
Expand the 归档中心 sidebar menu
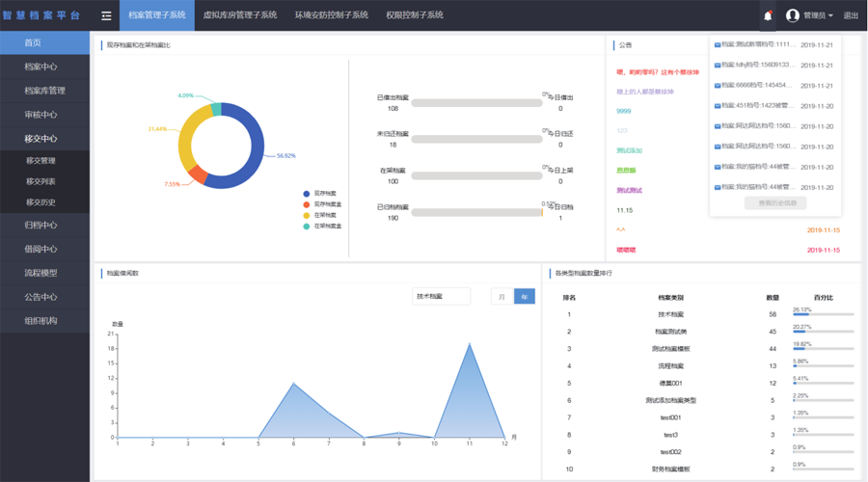pyautogui.click(x=44, y=225)
